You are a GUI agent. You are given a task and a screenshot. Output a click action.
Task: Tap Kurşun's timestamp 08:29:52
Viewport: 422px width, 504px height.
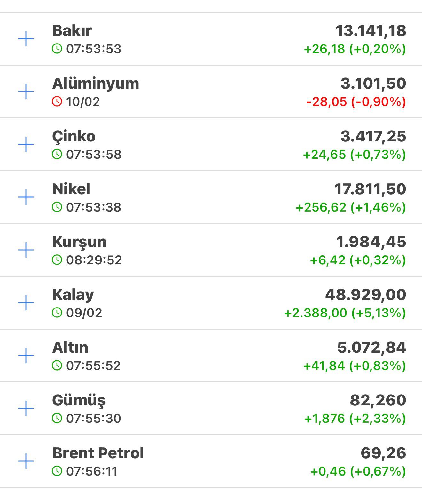coord(94,260)
